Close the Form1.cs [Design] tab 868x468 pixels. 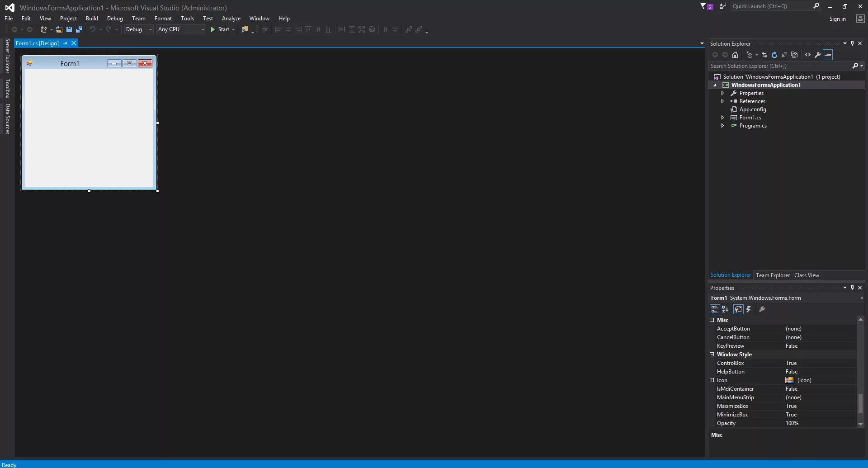click(x=74, y=43)
